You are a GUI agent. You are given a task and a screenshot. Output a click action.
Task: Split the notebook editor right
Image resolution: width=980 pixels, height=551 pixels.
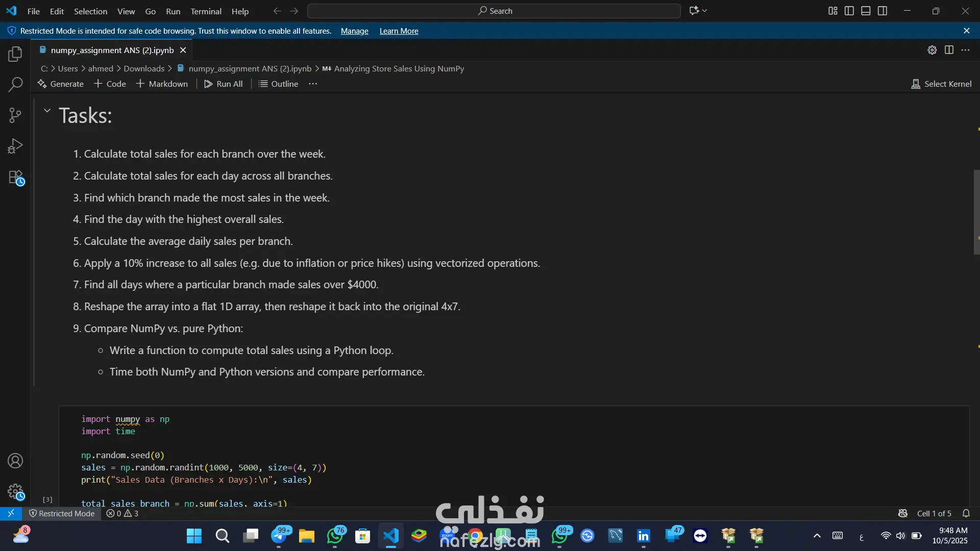click(949, 50)
